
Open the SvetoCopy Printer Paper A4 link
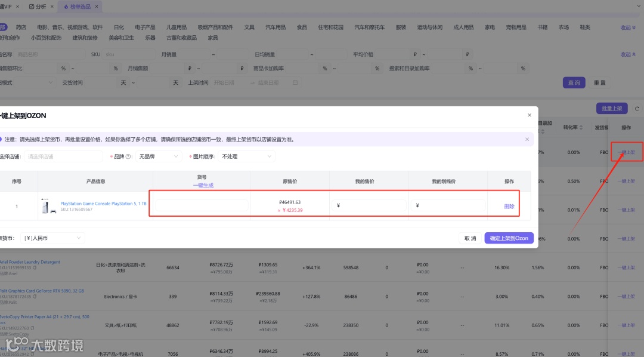[44, 319]
